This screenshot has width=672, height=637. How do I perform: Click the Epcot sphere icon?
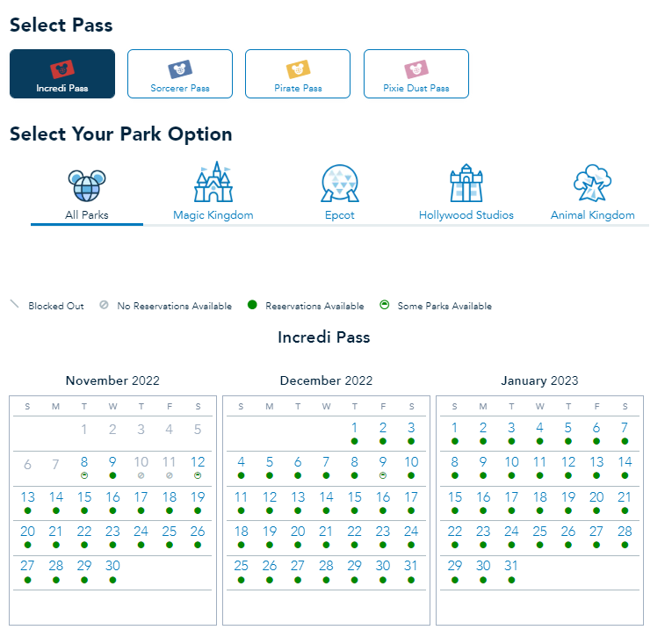pos(340,183)
